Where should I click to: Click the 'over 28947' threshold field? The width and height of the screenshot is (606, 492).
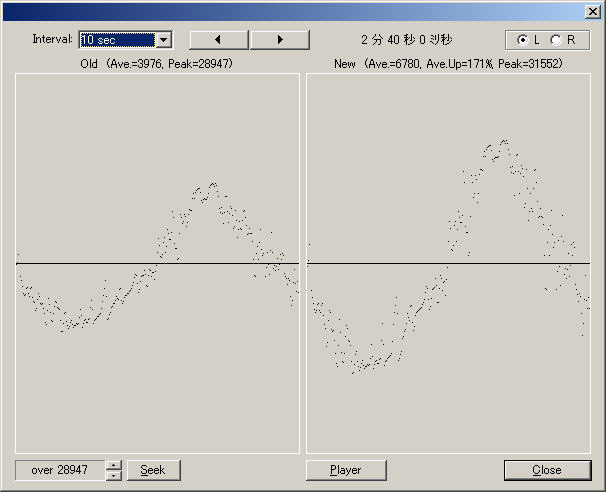click(60, 470)
